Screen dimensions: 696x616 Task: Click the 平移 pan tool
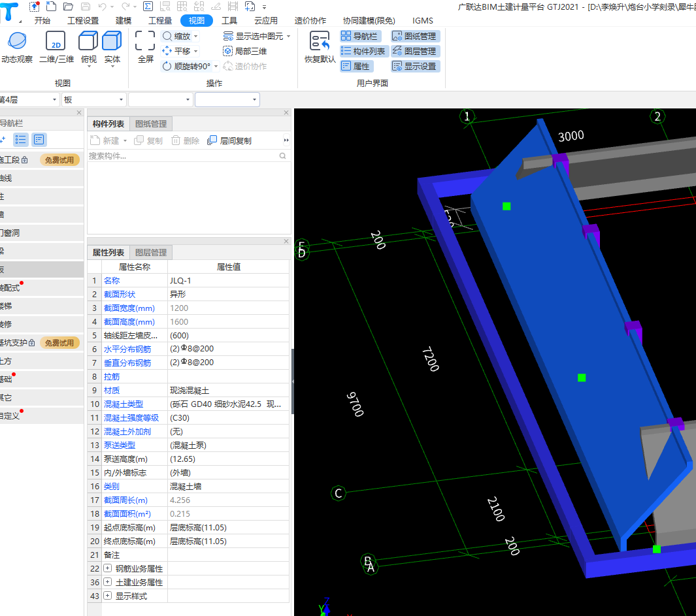tap(176, 52)
